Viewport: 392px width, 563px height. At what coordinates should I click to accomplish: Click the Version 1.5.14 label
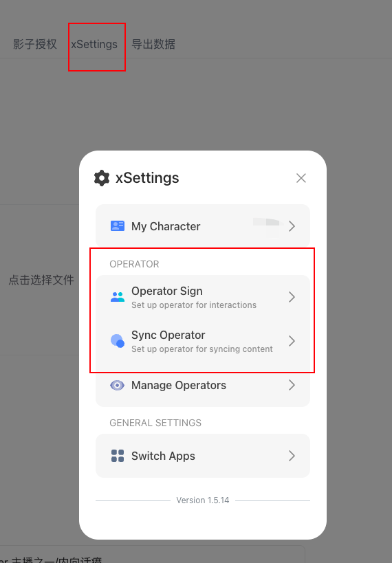(203, 500)
